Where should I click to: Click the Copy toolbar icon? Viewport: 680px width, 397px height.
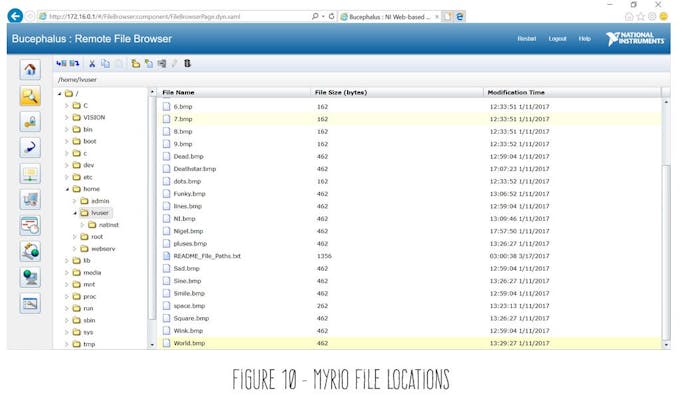(105, 64)
